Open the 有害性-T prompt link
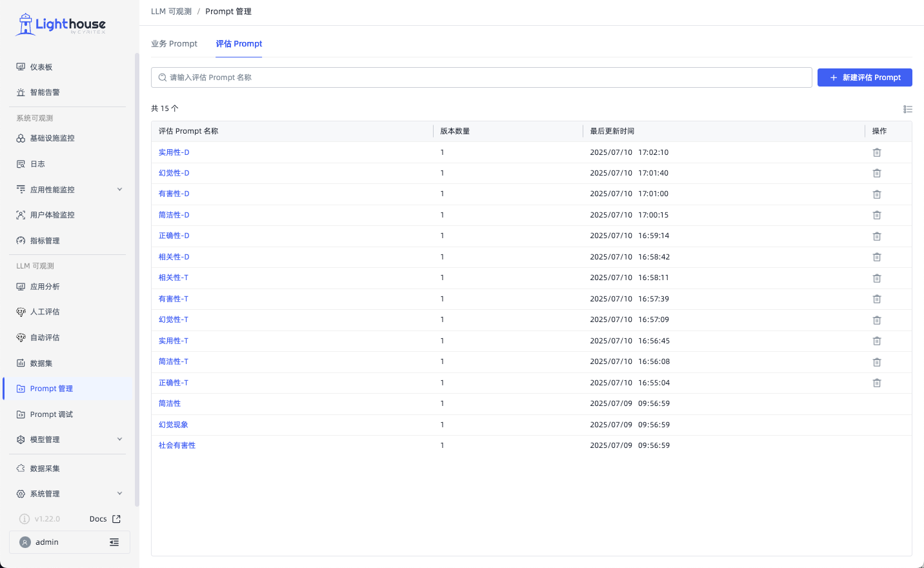 [174, 299]
